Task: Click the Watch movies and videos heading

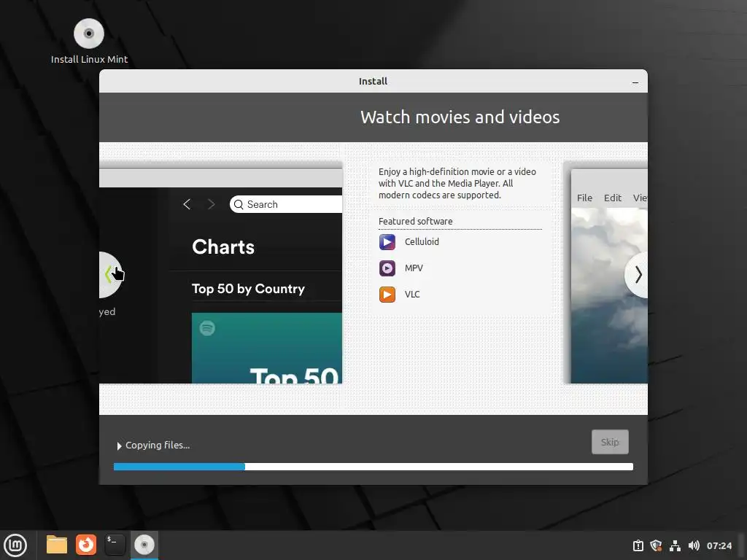Action: tap(460, 117)
